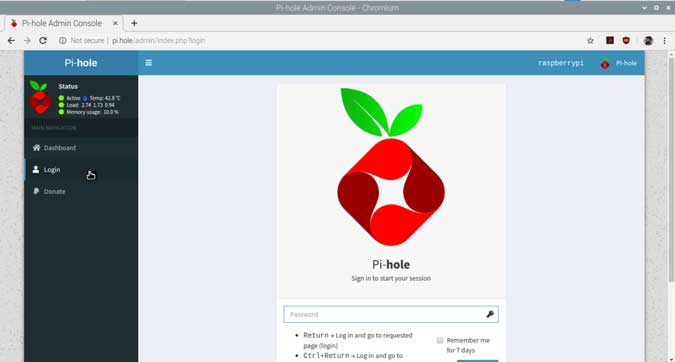Open the Chromium profile avatar

pyautogui.click(x=648, y=40)
